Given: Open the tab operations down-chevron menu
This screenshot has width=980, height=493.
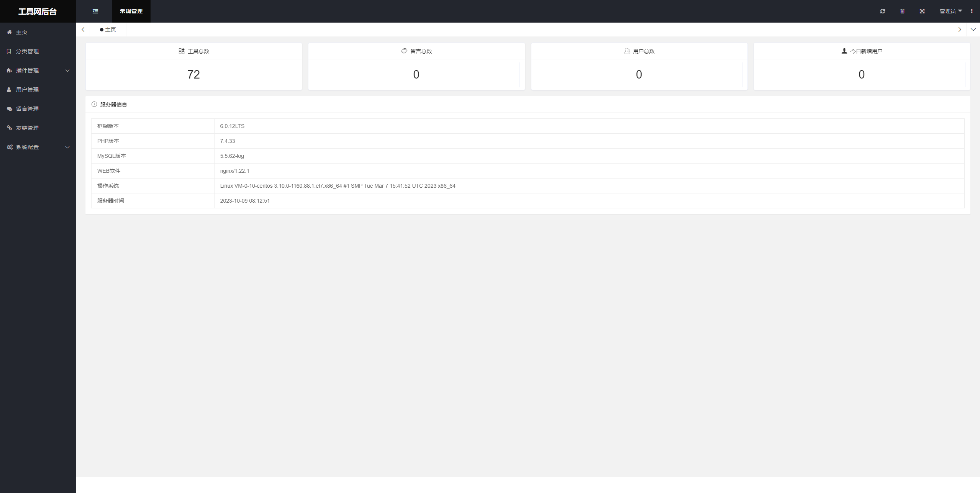Looking at the screenshot, I should point(973,29).
